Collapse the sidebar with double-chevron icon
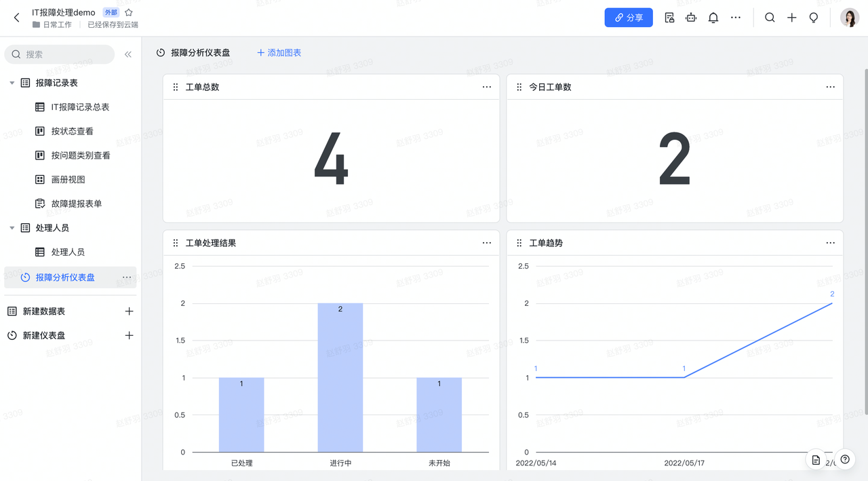 [128, 54]
